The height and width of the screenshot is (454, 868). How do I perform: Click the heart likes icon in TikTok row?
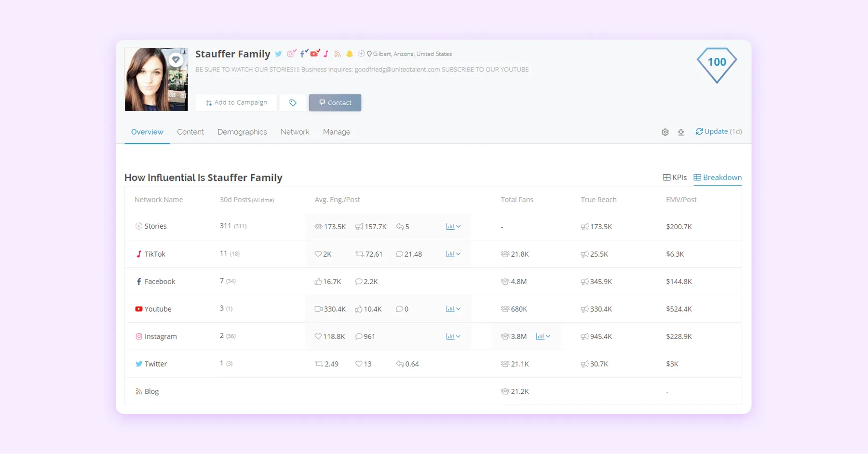318,254
